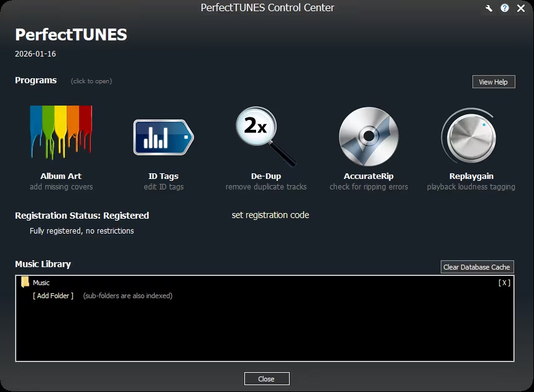Launch the ID Tags tag icon
534x392 pixels.
163,137
